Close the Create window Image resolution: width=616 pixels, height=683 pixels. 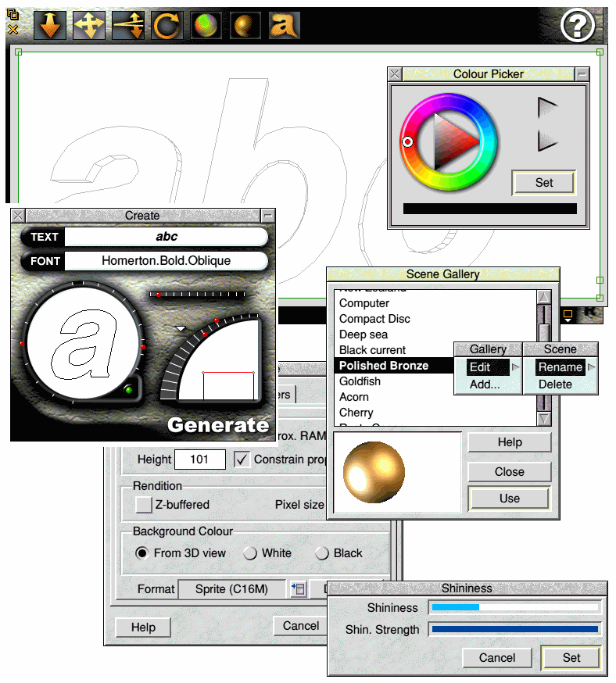(x=18, y=215)
